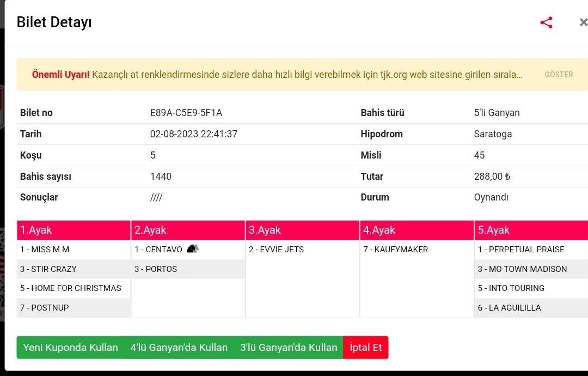Select the 4.Ayak column header
This screenshot has height=376, width=588.
coord(417,230)
